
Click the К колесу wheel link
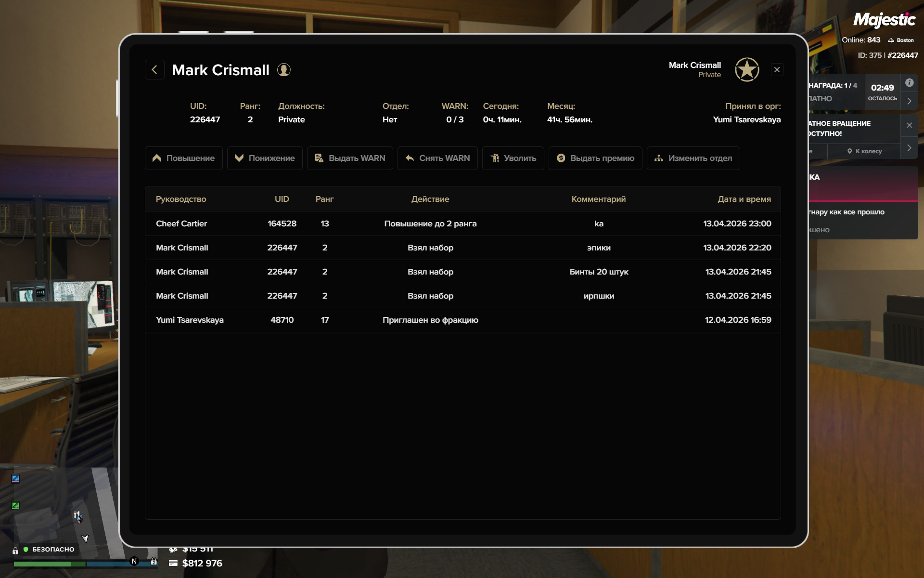(865, 151)
